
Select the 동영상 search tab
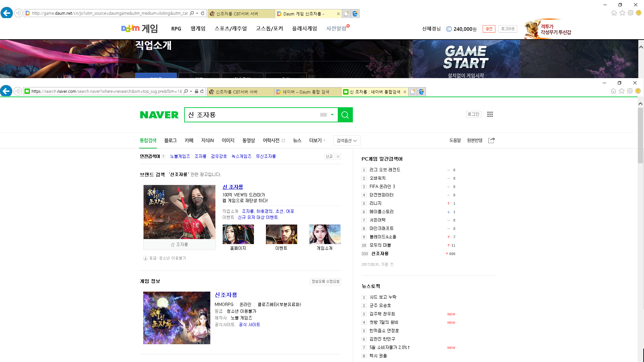click(x=249, y=140)
